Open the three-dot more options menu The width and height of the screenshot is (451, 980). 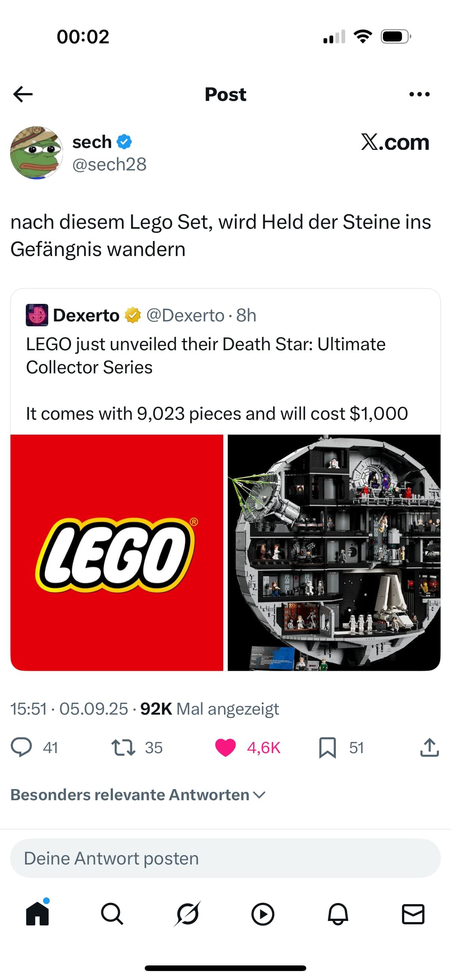[x=419, y=94]
